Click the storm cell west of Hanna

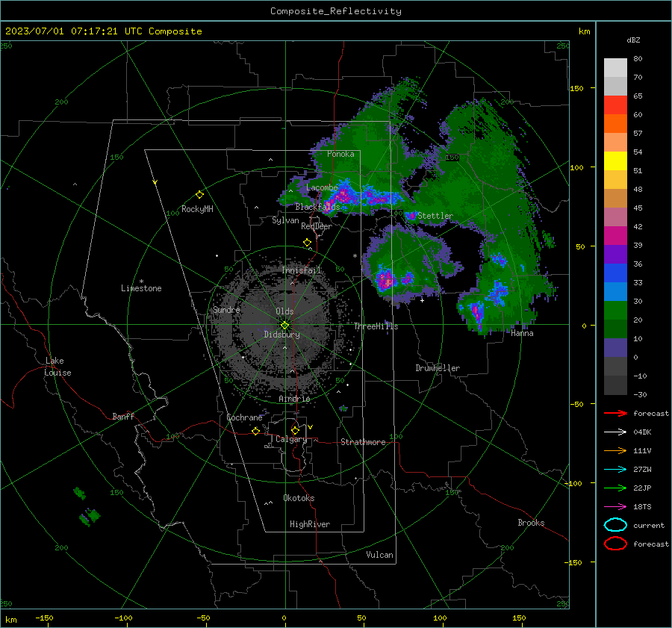(x=477, y=312)
